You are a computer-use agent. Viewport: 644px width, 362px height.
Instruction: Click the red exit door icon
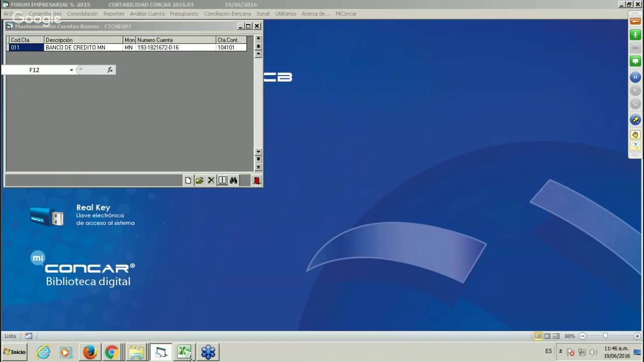(x=257, y=180)
